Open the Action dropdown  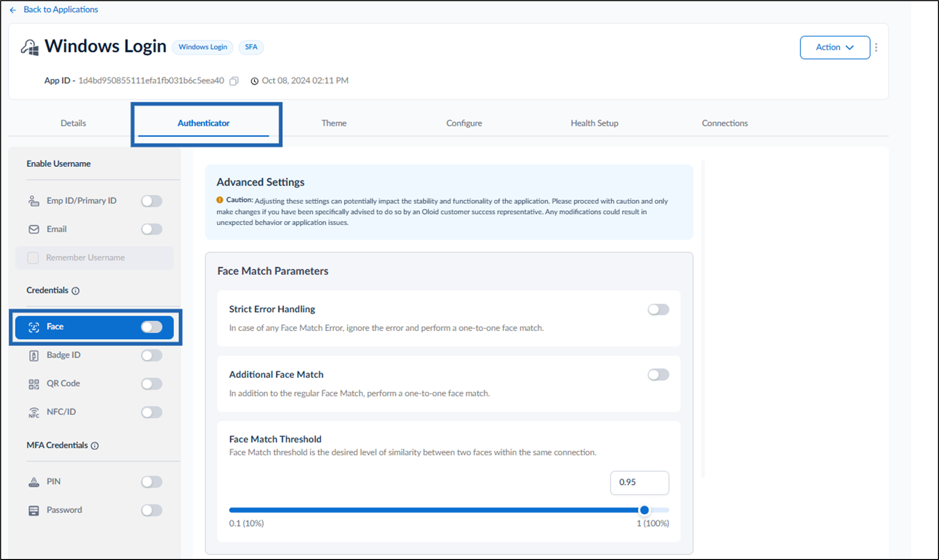(835, 47)
